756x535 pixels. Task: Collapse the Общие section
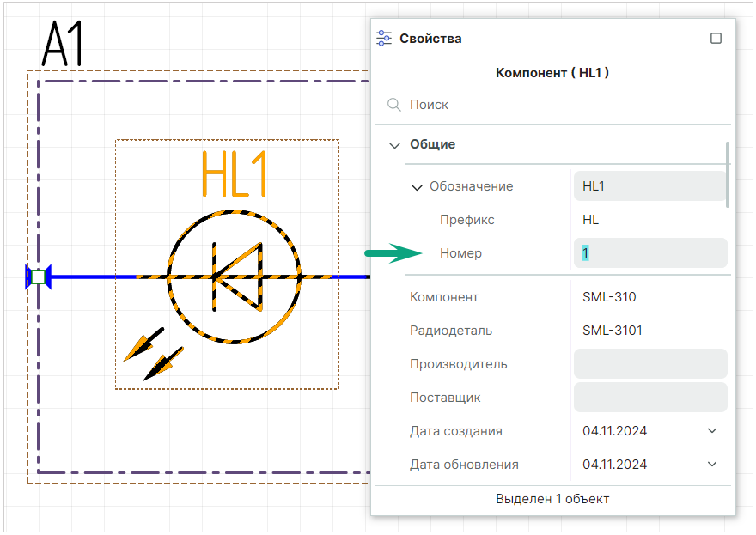point(394,145)
